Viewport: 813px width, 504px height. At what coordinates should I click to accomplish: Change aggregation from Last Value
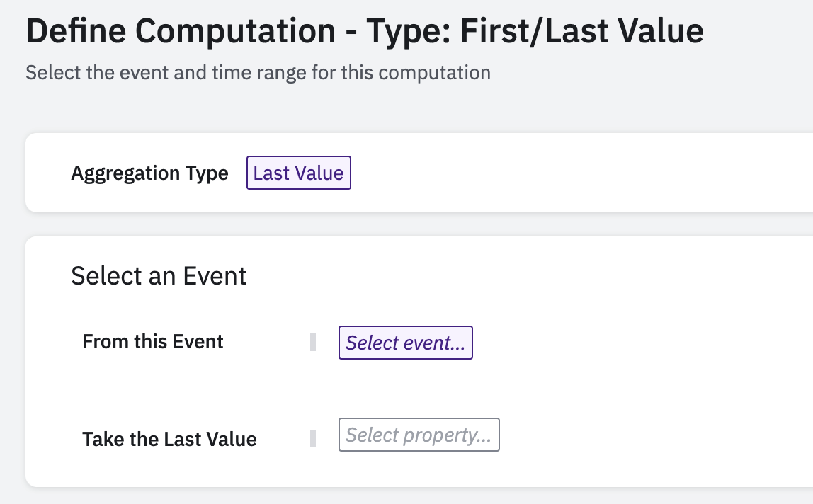click(x=298, y=173)
